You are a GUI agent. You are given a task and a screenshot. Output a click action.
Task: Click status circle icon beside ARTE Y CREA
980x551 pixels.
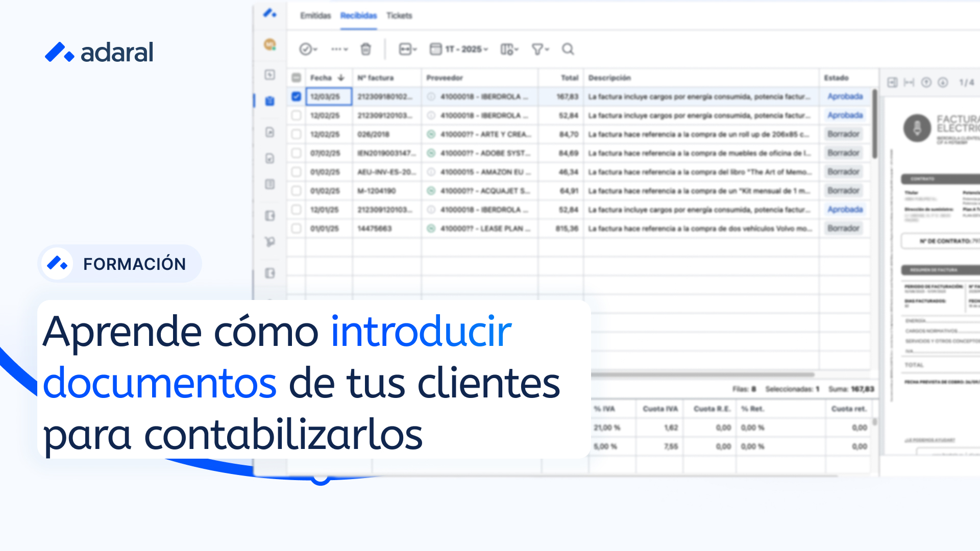[x=431, y=134]
